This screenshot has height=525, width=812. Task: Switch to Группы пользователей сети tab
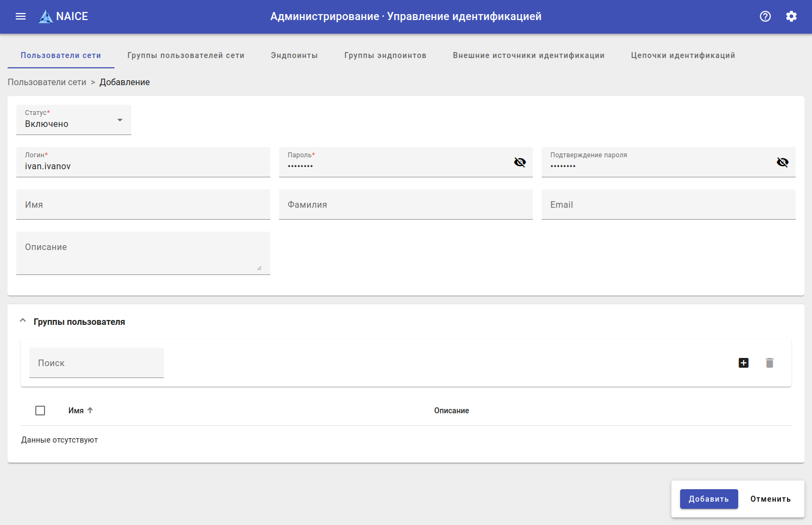coord(186,55)
